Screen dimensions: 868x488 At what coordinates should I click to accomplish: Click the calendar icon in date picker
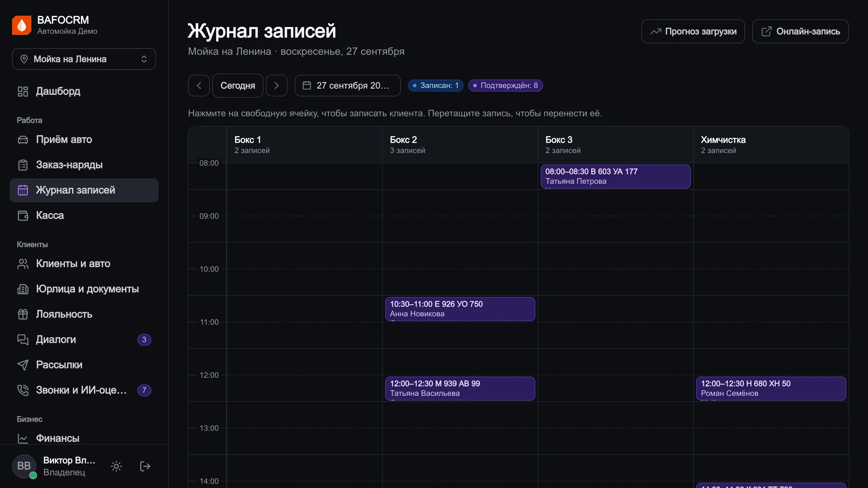click(x=307, y=86)
